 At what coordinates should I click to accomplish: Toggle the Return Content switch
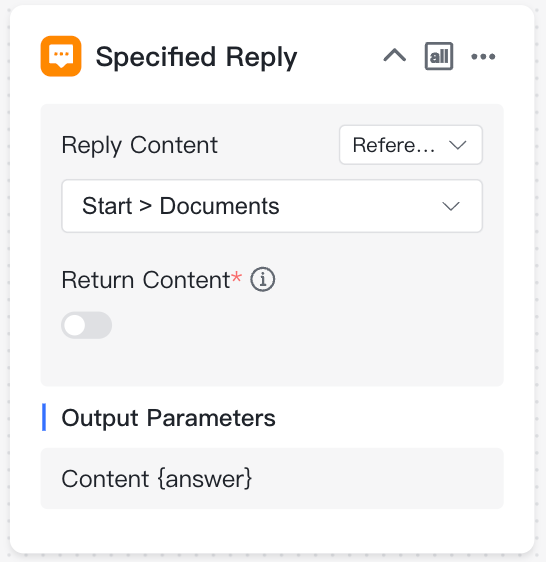pos(86,325)
